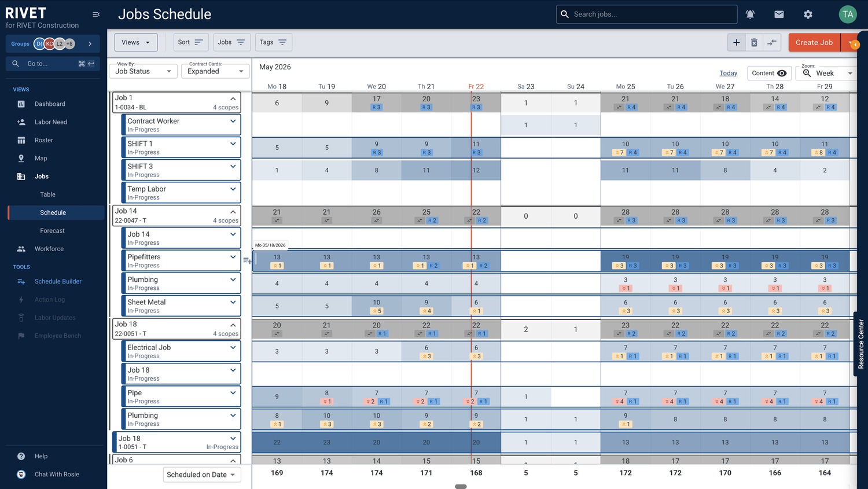Image resolution: width=868 pixels, height=489 pixels.
Task: Open the View By Job Status dropdown
Action: [144, 71]
